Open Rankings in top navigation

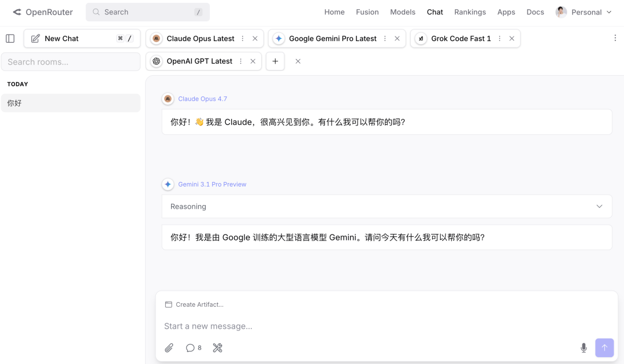click(470, 12)
